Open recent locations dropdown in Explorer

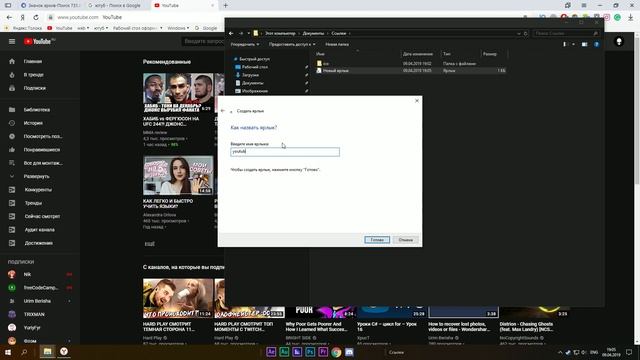click(248, 33)
